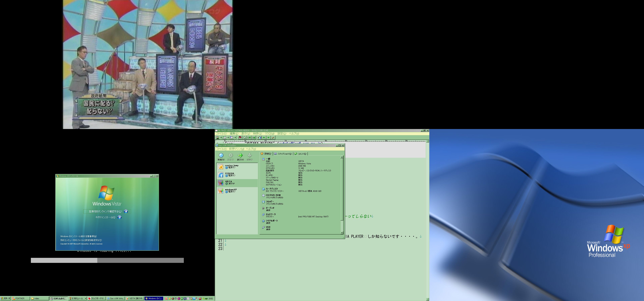Click Windows のインストール前の注意事項(W) link
The height and width of the screenshot is (301, 644).
(x=78, y=236)
